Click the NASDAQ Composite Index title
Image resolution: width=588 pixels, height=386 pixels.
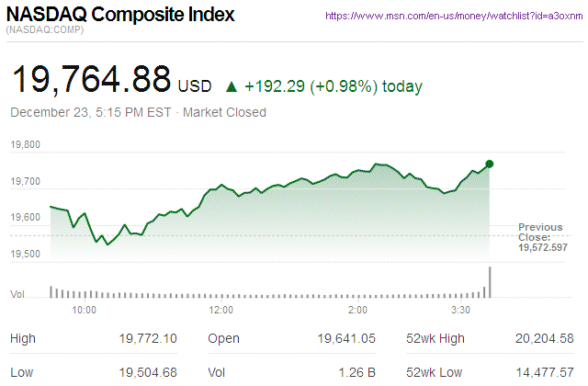[119, 16]
